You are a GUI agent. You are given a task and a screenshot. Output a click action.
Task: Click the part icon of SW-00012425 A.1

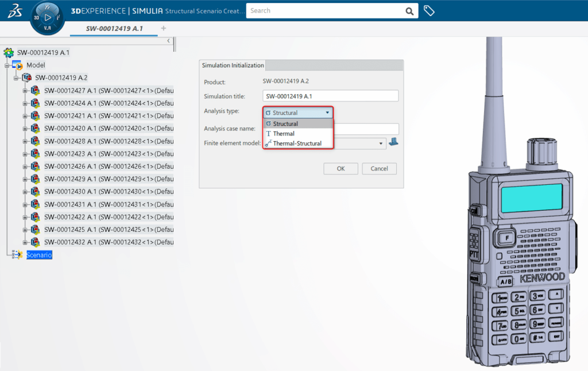click(x=35, y=230)
